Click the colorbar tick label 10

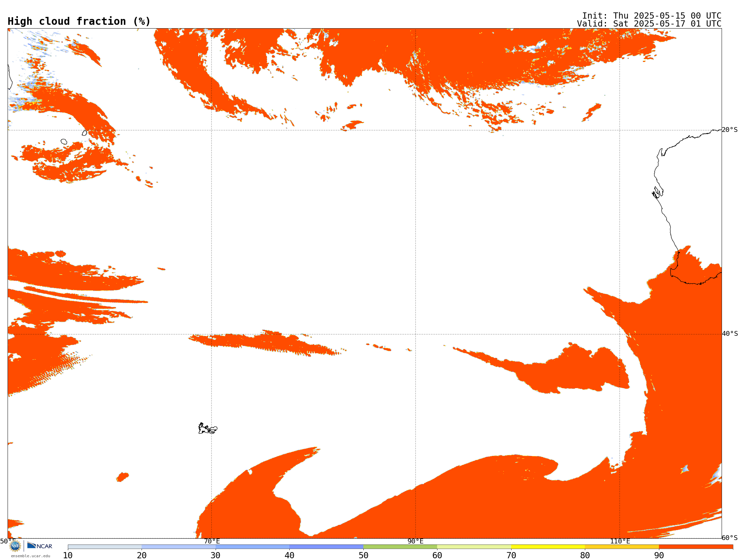68,556
